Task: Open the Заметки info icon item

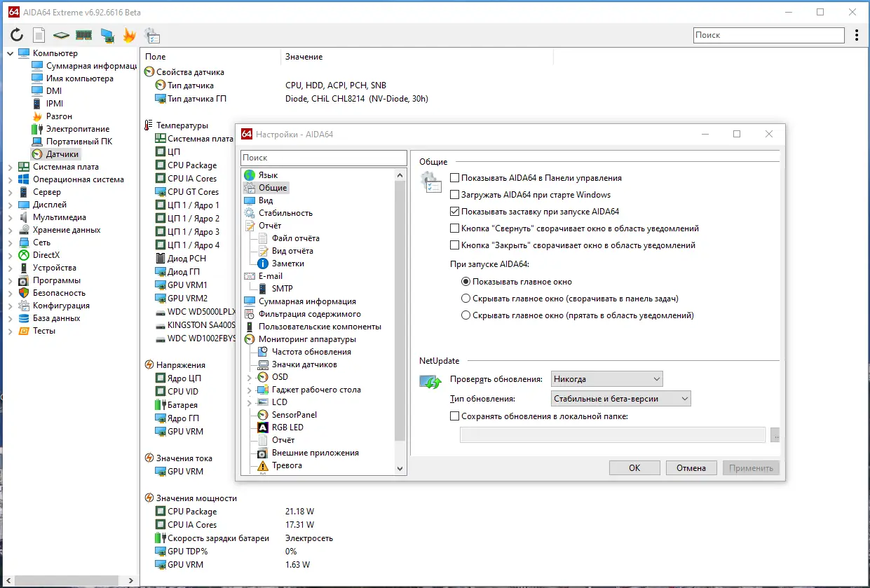Action: [x=264, y=264]
